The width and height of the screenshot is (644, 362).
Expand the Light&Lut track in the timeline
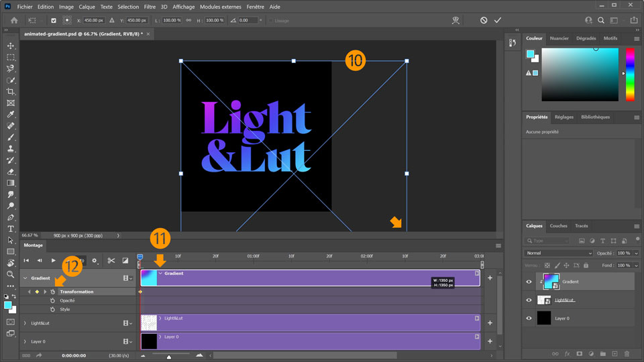point(25,323)
